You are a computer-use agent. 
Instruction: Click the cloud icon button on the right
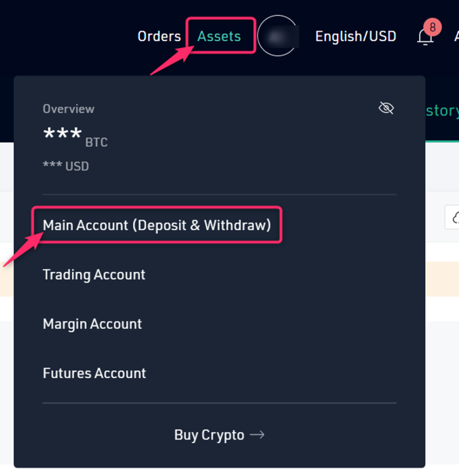click(454, 217)
